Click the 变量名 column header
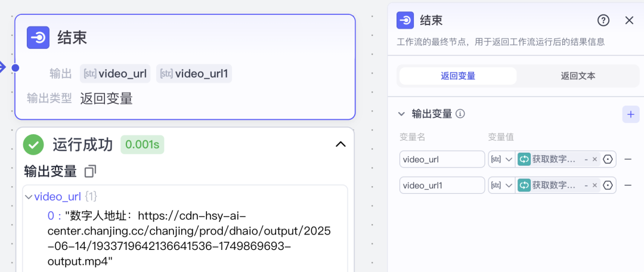Screen dimensions: 644x272 (413, 137)
